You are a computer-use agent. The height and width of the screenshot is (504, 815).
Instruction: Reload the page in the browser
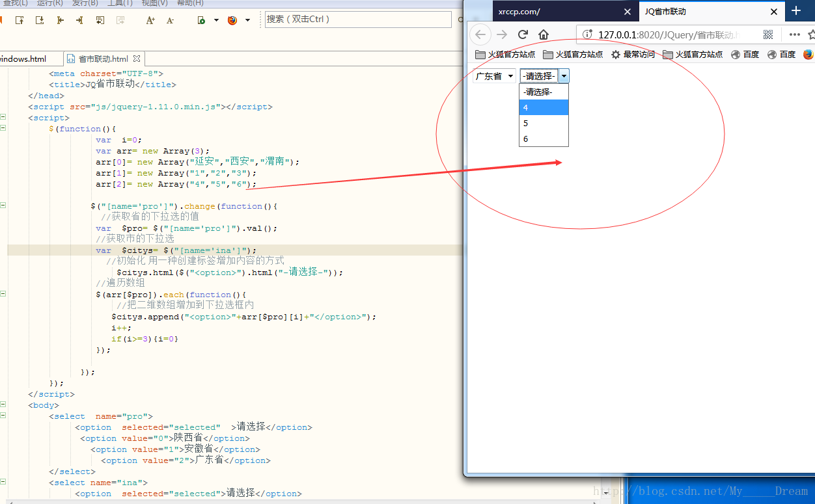point(523,34)
